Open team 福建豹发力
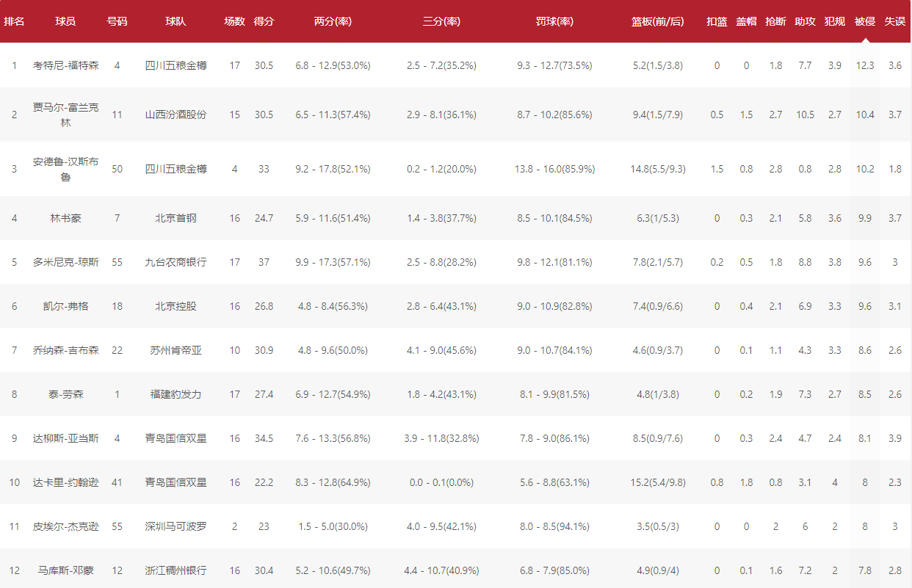The height and width of the screenshot is (588, 912). pos(175,394)
